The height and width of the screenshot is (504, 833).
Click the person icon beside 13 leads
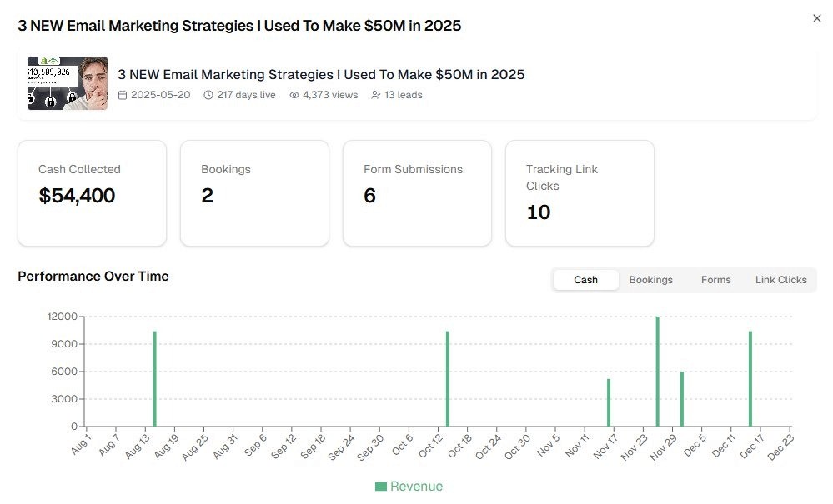tap(376, 95)
